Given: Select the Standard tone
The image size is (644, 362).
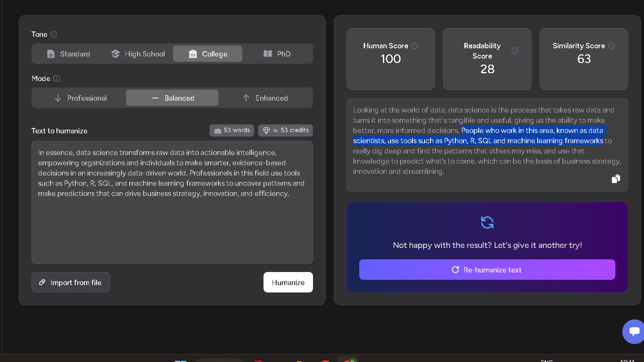Looking at the screenshot, I should pyautogui.click(x=68, y=54).
